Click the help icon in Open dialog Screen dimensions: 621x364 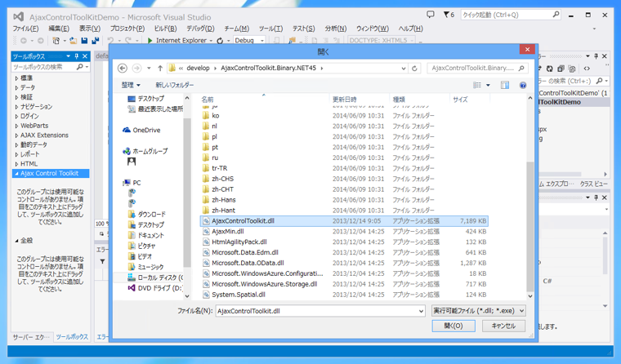523,85
